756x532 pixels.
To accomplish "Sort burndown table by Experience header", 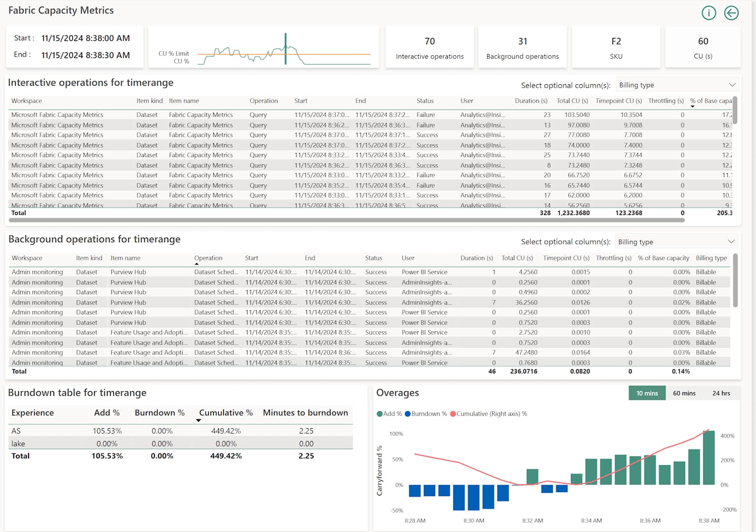I will tap(32, 412).
